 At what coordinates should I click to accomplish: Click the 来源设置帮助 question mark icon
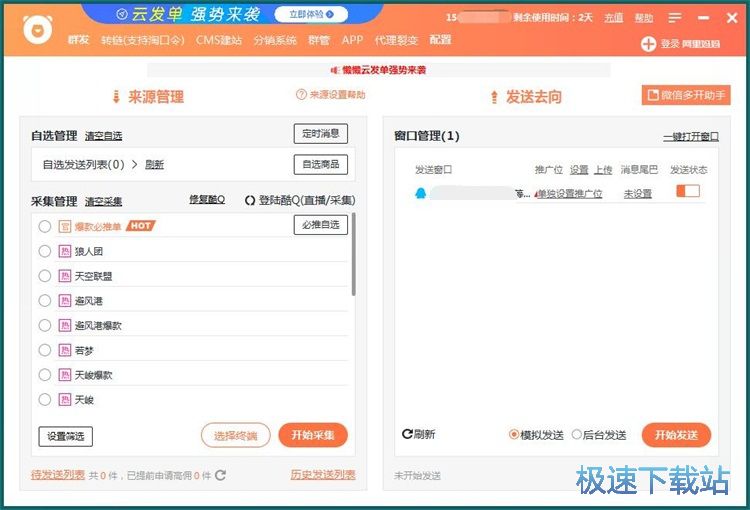(301, 95)
